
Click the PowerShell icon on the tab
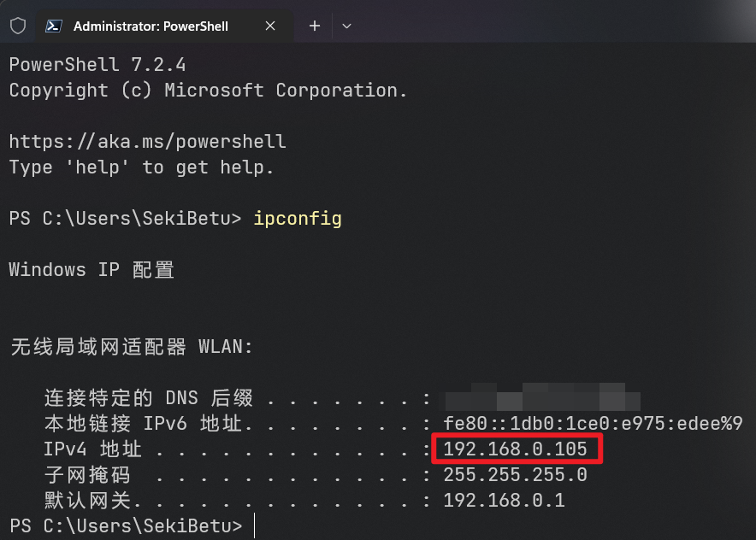tap(53, 26)
